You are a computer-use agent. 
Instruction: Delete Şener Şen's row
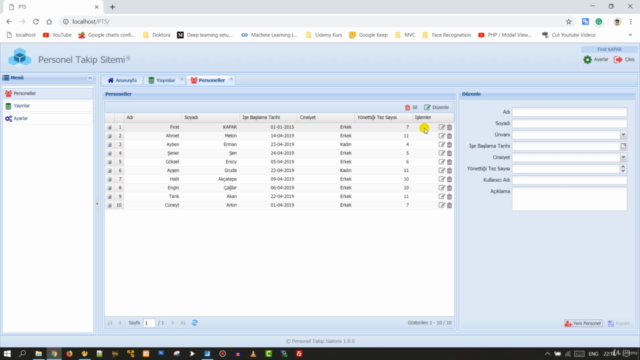[449, 153]
